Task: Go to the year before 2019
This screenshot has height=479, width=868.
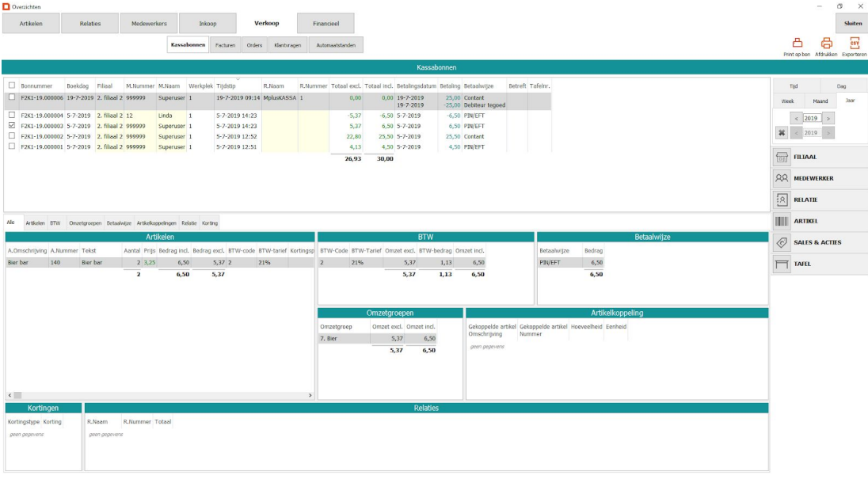Action: tap(796, 118)
